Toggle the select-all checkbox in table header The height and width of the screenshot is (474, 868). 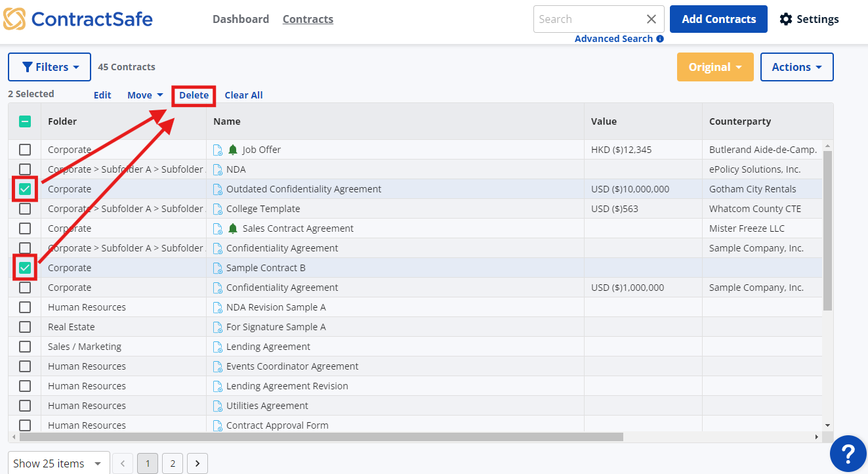tap(25, 121)
